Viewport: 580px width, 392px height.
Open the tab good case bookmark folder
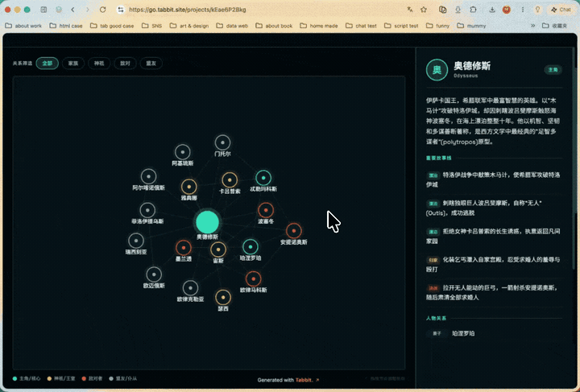pos(112,26)
